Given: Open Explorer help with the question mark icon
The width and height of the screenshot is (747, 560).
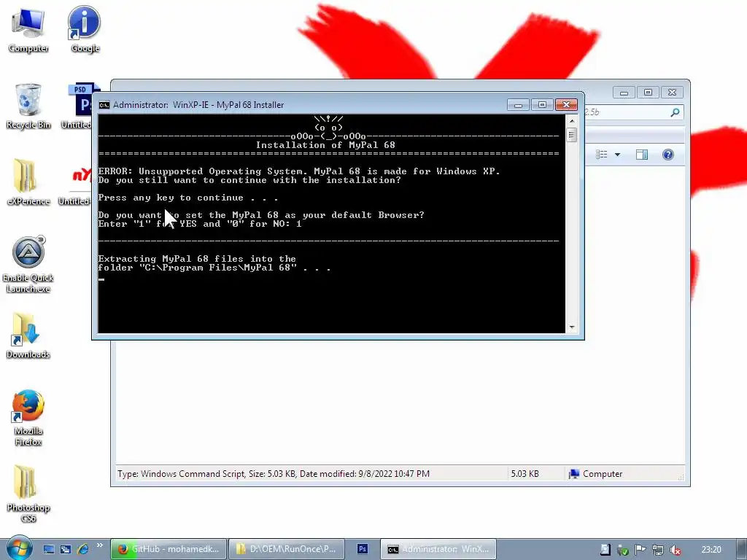Looking at the screenshot, I should coord(668,155).
